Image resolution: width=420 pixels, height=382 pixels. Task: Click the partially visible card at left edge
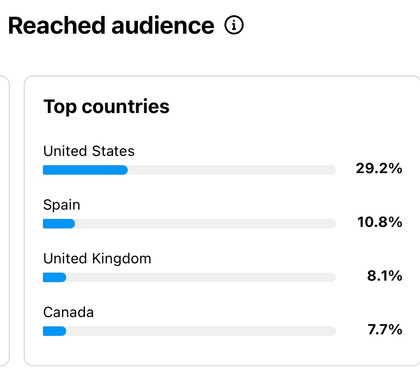4,221
